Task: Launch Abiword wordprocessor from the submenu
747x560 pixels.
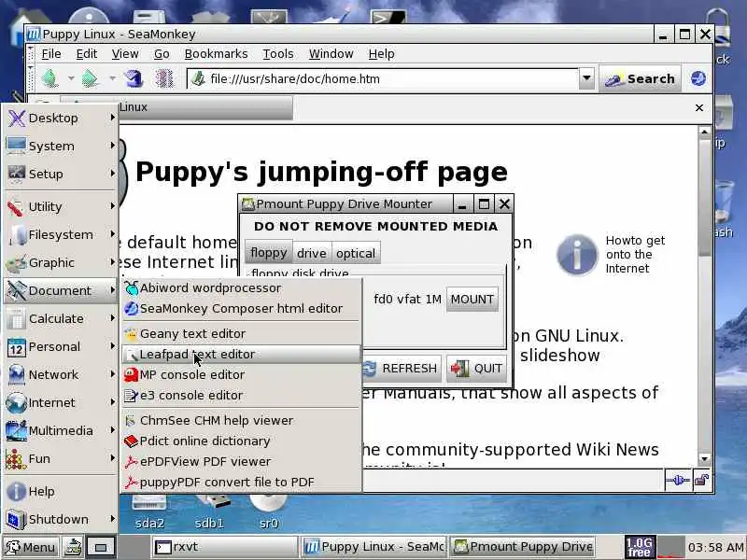Action: click(242, 287)
